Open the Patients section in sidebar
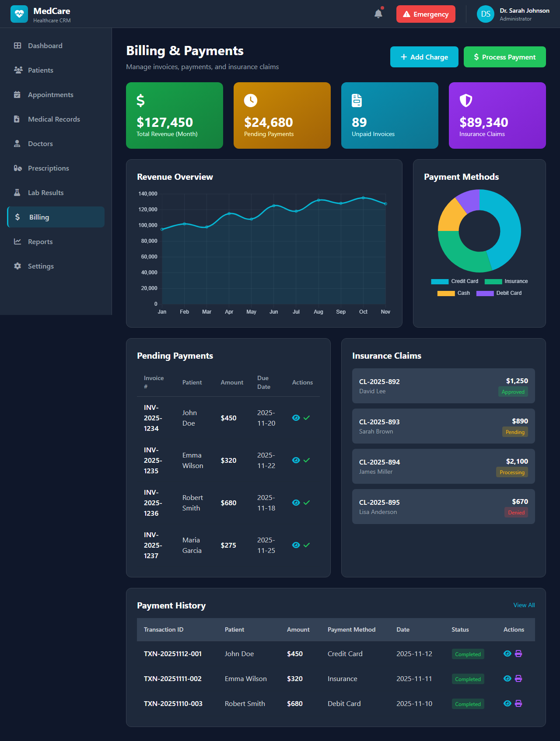The width and height of the screenshot is (560, 741). [x=41, y=70]
